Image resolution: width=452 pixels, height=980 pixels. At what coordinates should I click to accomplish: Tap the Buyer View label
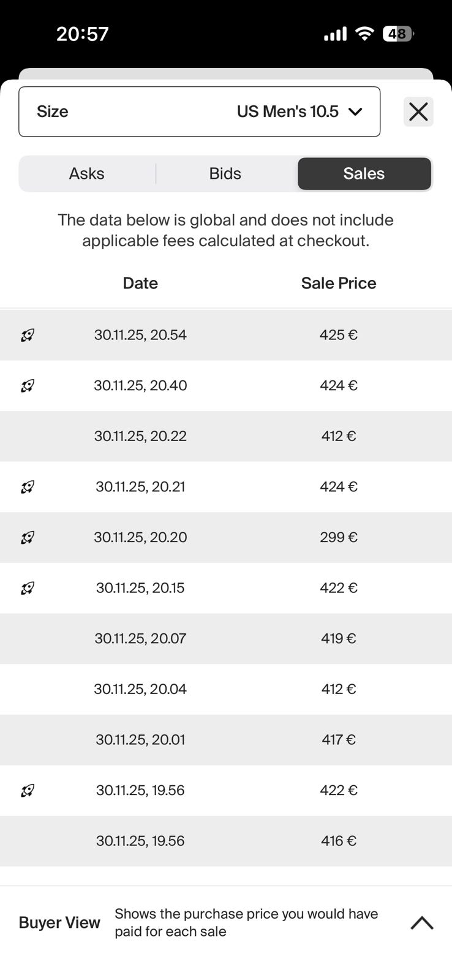pos(59,922)
